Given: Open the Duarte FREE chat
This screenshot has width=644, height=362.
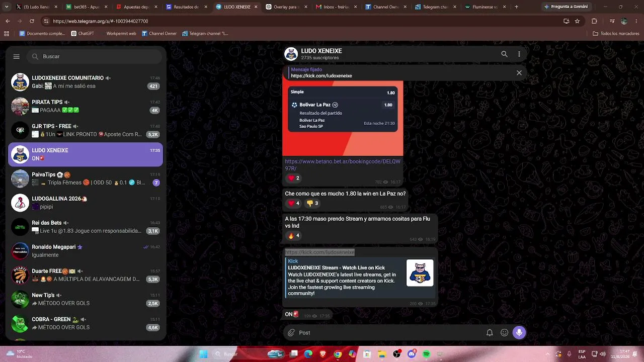Looking at the screenshot, I should [86, 275].
